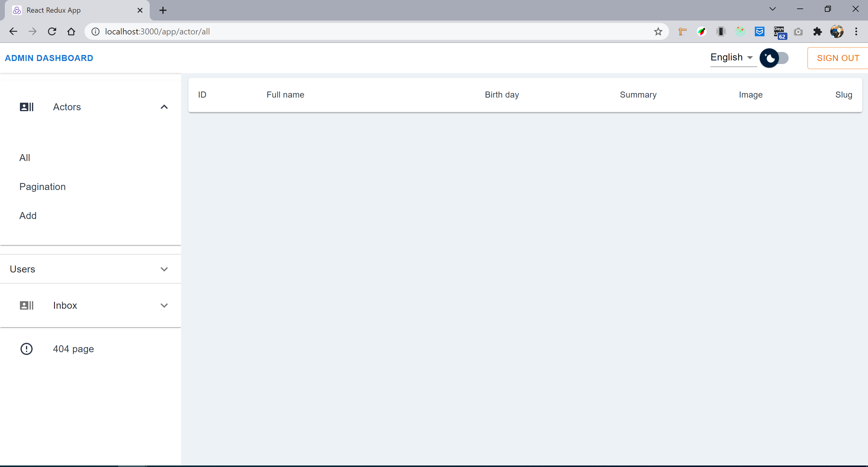868x467 pixels.
Task: Click the browser reload icon
Action: 52,31
